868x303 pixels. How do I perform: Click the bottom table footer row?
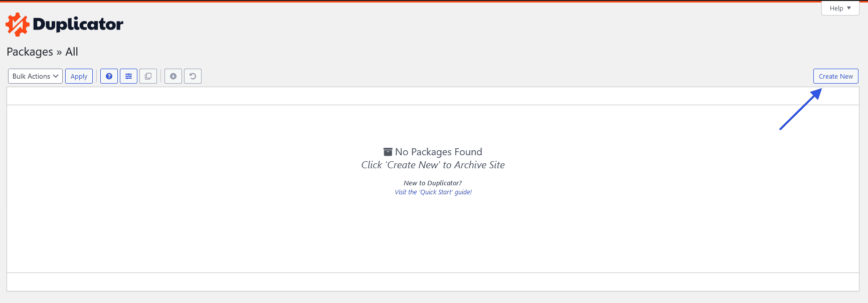coord(433,281)
